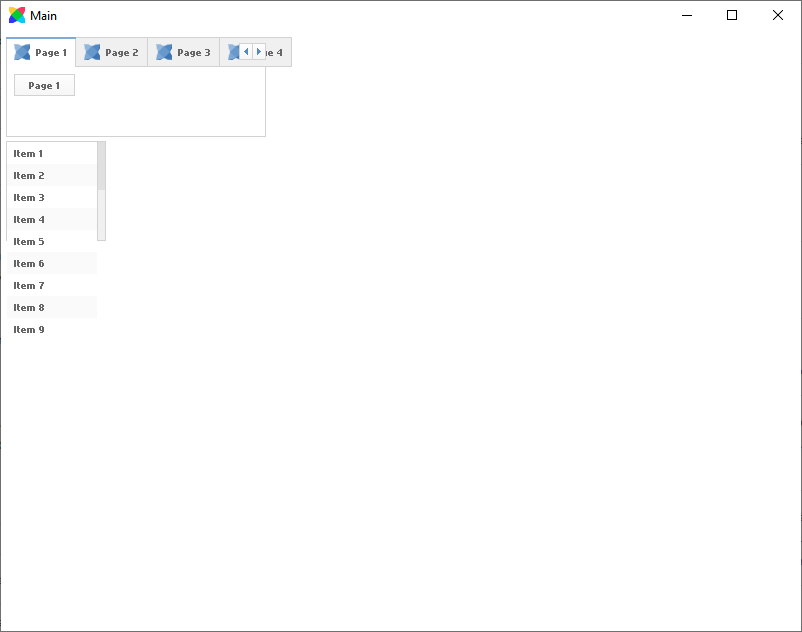This screenshot has width=802, height=632.
Task: Click the Haxe icon on Page 3 tab
Action: point(164,52)
